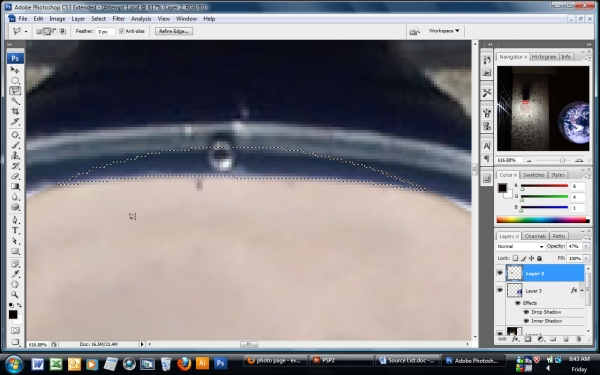Select the Clone Stamp tool
Screen dimensions: 600x375
15,156
